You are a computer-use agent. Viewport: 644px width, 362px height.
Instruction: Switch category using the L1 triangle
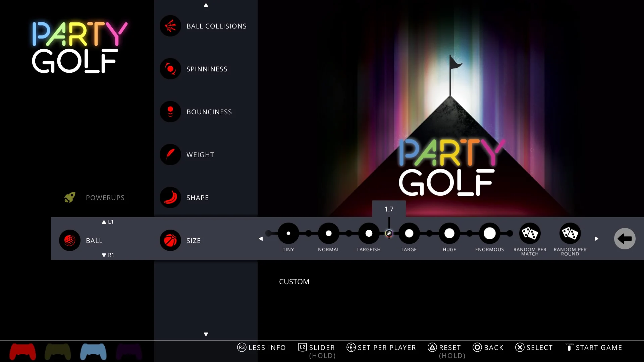click(104, 222)
